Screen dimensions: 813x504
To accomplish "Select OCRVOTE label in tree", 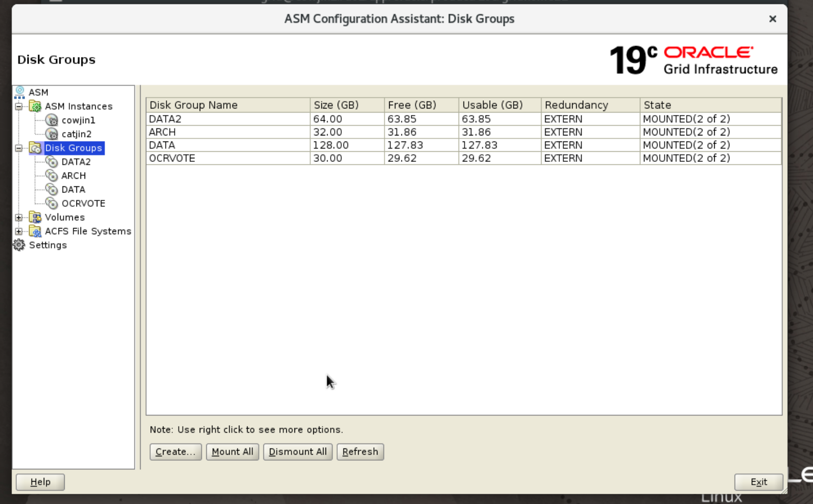I will pos(83,203).
